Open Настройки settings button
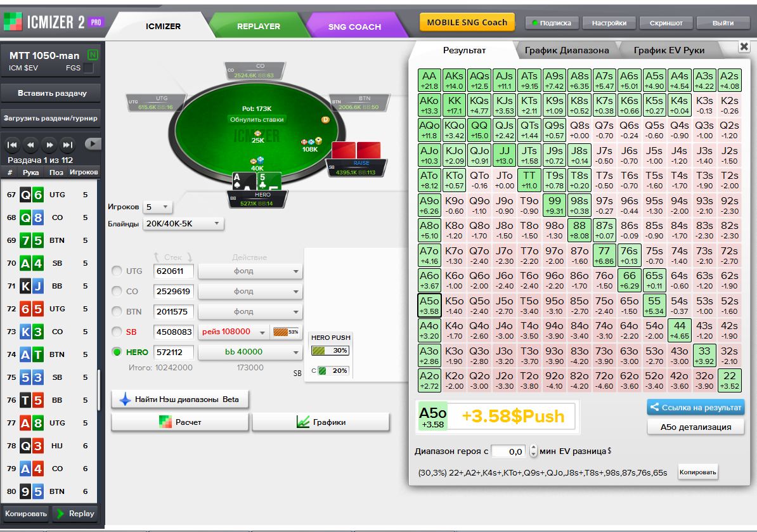757x532 pixels. click(x=609, y=23)
